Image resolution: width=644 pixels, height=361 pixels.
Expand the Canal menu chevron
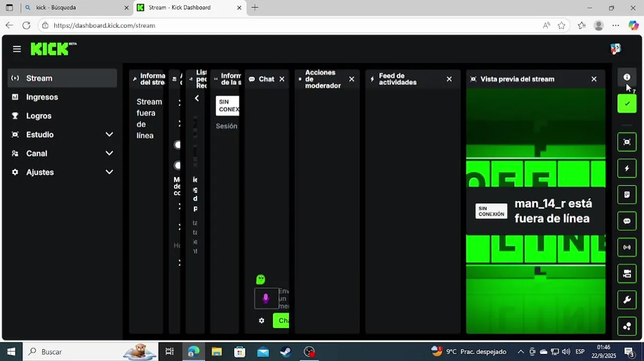109,153
